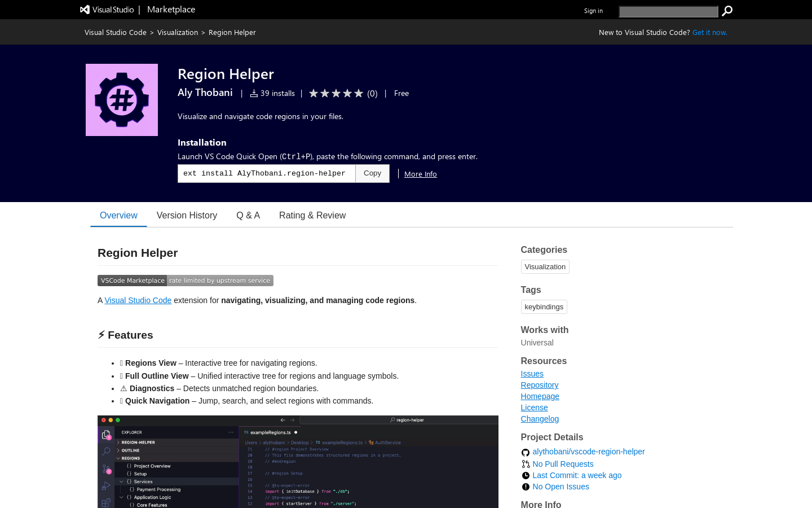
Task: Collapse the Services region in the screenshot tree
Action: [x=121, y=481]
